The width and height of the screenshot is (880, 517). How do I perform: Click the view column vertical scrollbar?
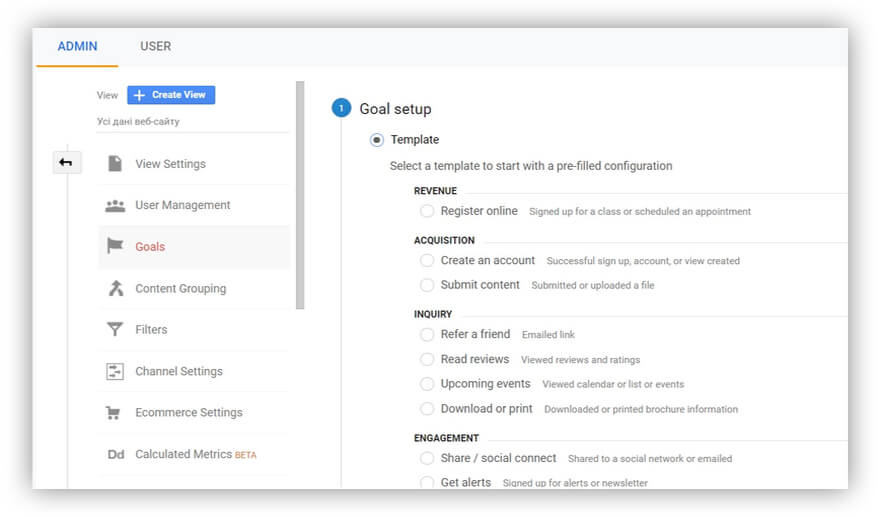tap(300, 195)
